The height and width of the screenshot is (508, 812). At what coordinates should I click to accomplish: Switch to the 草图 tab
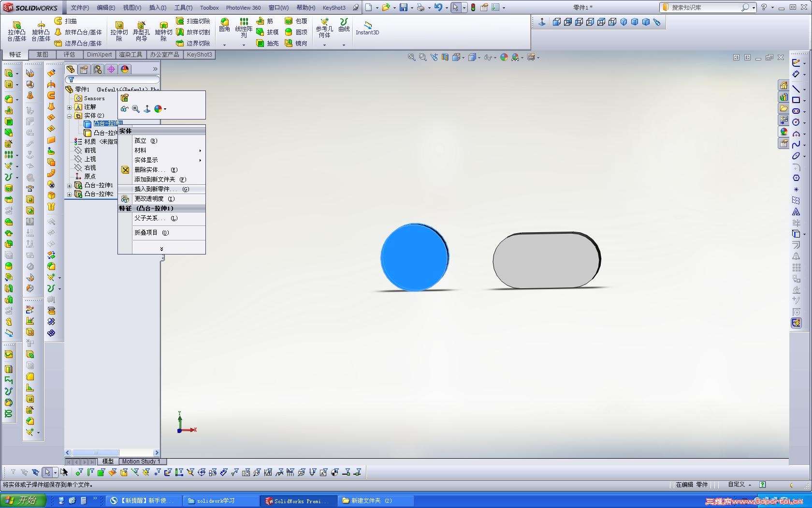[x=43, y=55]
